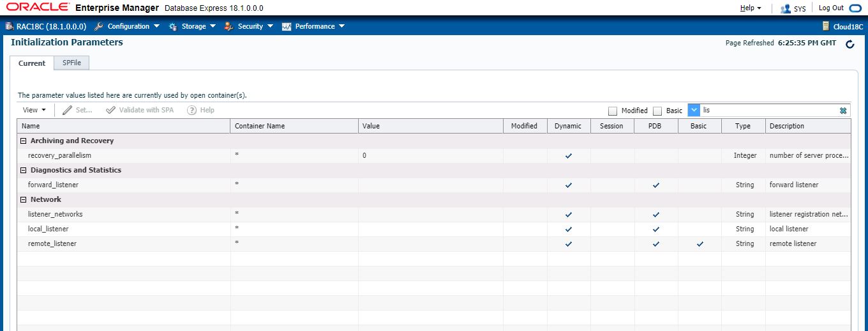Click the Type column header

743,126
